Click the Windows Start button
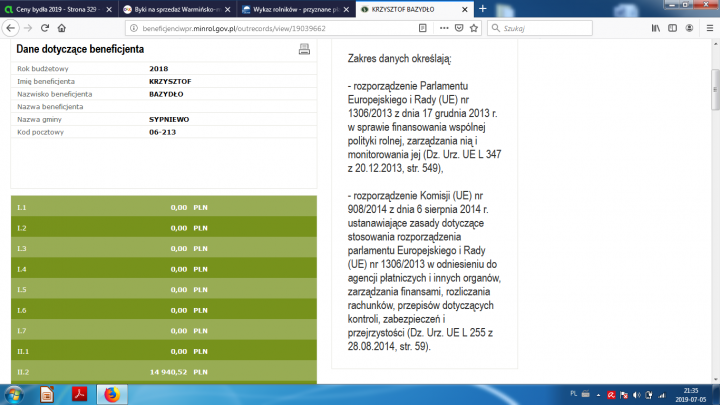 pyautogui.click(x=14, y=394)
